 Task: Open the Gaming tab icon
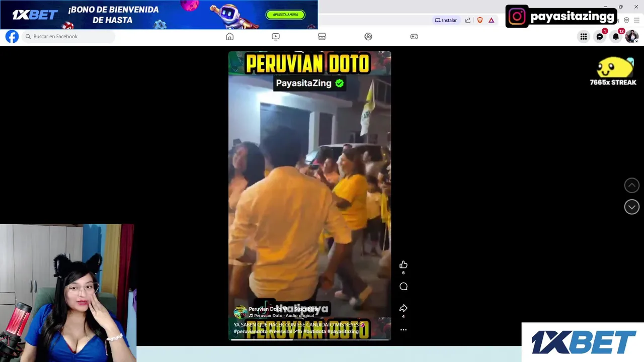coord(414,37)
